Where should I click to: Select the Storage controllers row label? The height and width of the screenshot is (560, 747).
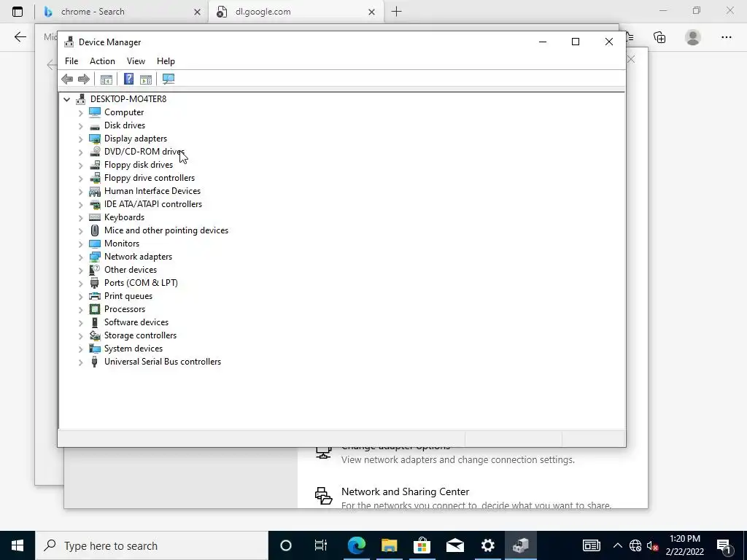coord(140,335)
